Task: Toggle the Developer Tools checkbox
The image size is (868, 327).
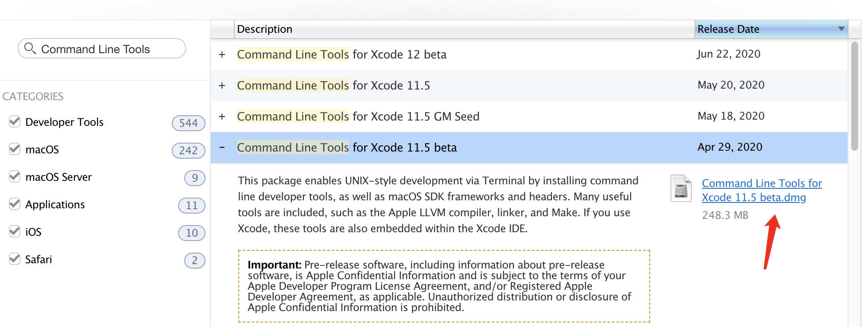Action: pyautogui.click(x=15, y=122)
